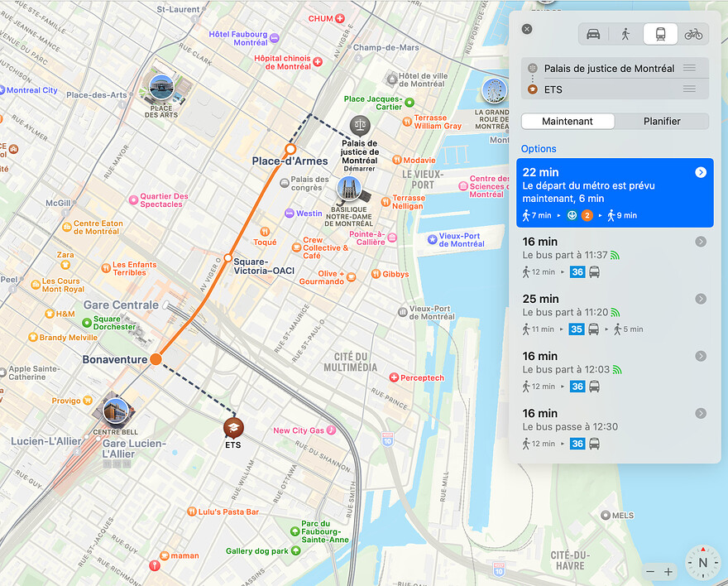Click New City Gas music venue marker
Image resolution: width=728 pixels, height=586 pixels.
[x=331, y=430]
